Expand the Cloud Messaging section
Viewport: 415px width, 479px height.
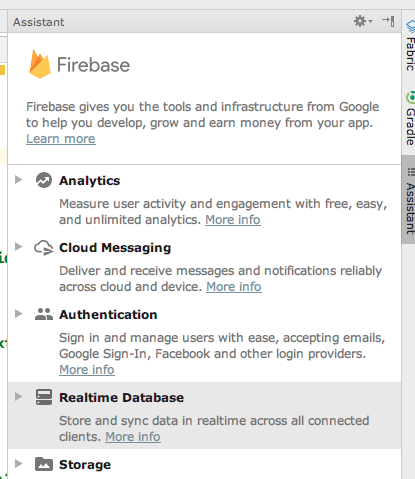pyautogui.click(x=19, y=247)
